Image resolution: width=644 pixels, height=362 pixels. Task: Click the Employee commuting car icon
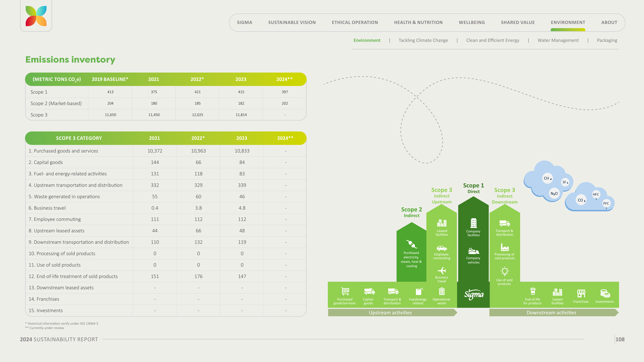point(442,248)
